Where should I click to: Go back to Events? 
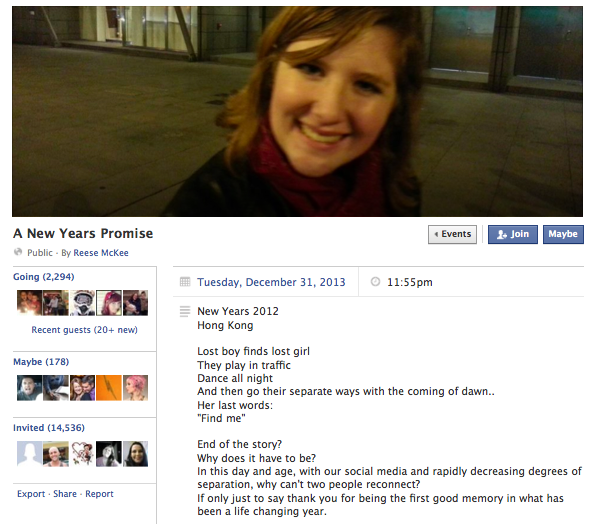pos(452,234)
